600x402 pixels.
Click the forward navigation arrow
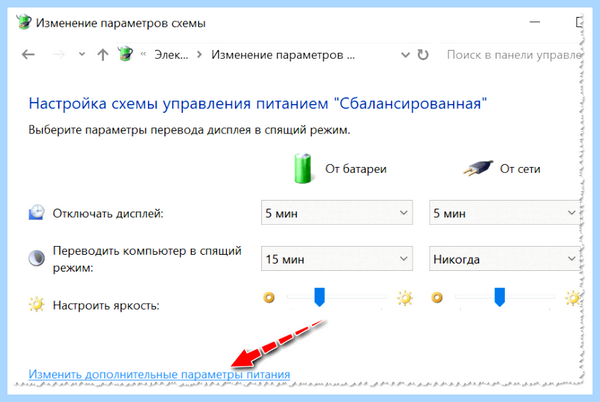(59, 55)
